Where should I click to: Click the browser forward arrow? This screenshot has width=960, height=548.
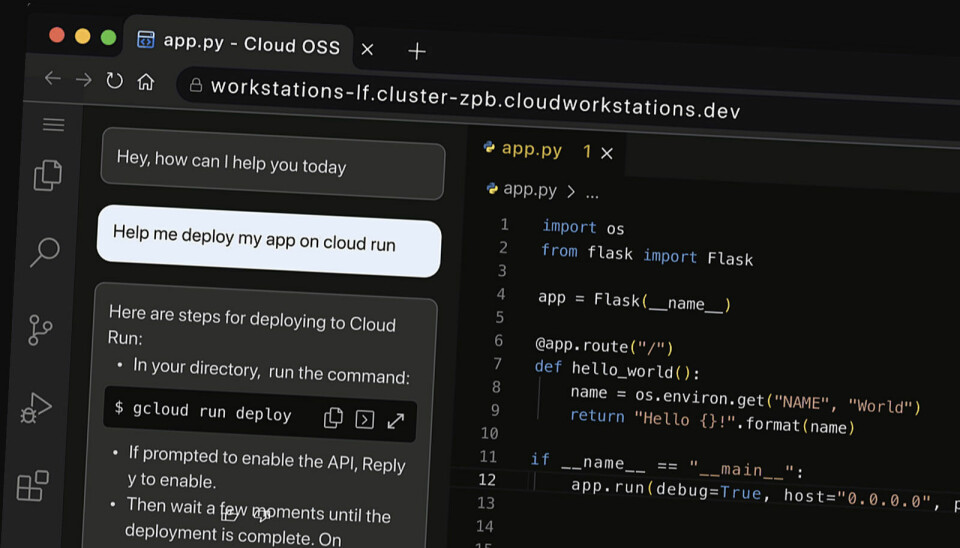83,80
